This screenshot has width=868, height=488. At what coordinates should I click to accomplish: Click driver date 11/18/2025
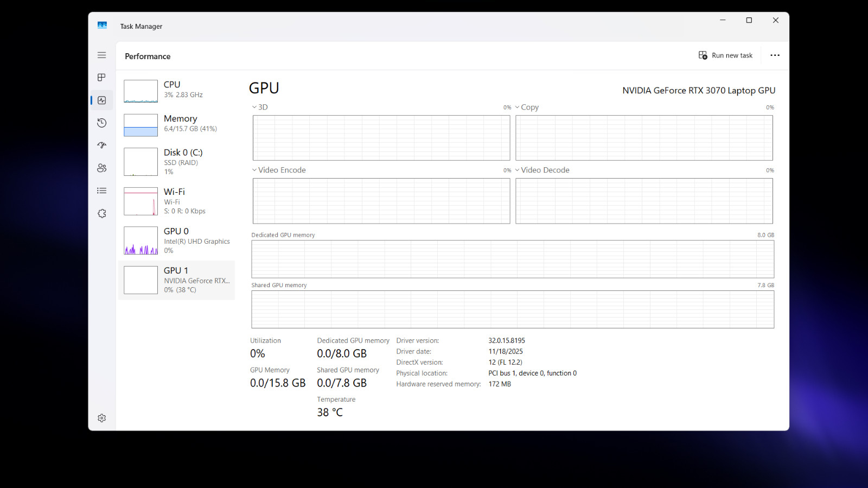[506, 352]
